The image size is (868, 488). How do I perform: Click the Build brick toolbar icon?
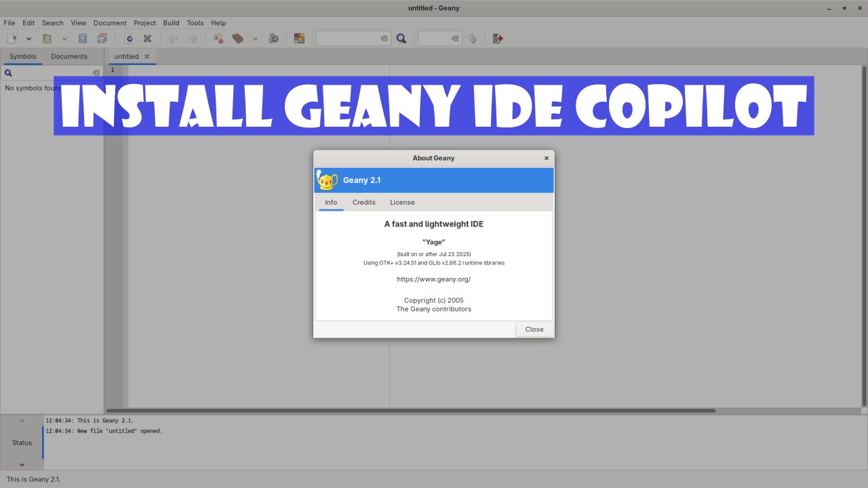[x=238, y=39]
